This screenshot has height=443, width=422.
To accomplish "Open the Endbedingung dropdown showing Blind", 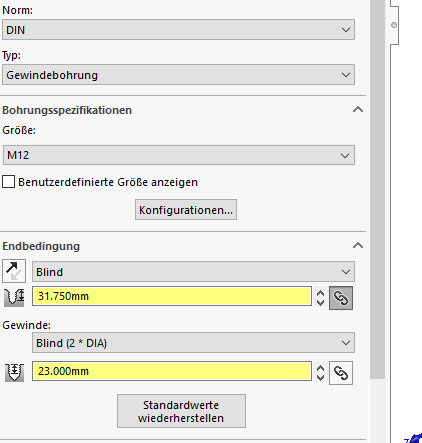I will (x=193, y=272).
